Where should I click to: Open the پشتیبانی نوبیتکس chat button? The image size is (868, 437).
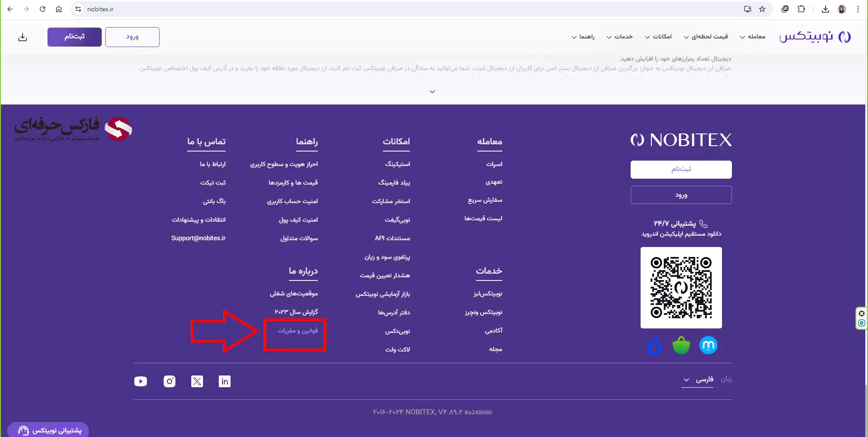(x=48, y=430)
